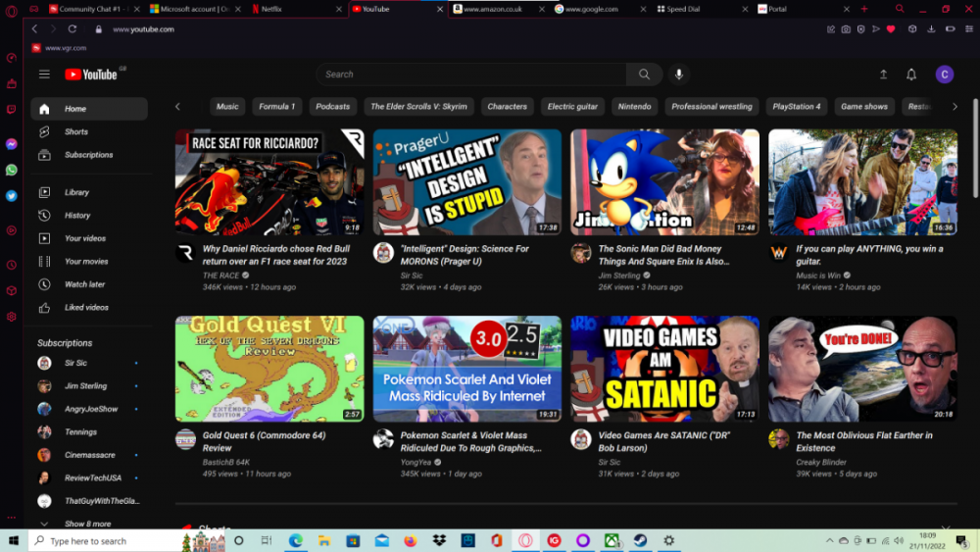Click the page vertical scrollbar
Screen dimensions: 980x552
coord(975,149)
